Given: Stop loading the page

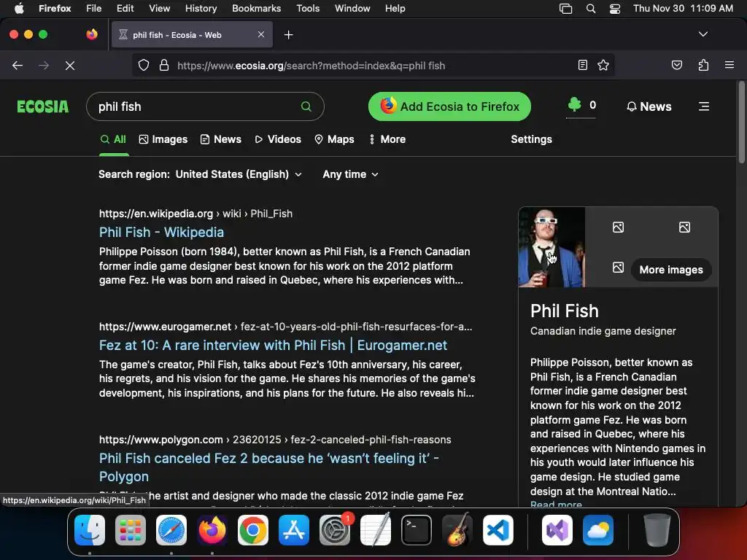Looking at the screenshot, I should pyautogui.click(x=70, y=65).
